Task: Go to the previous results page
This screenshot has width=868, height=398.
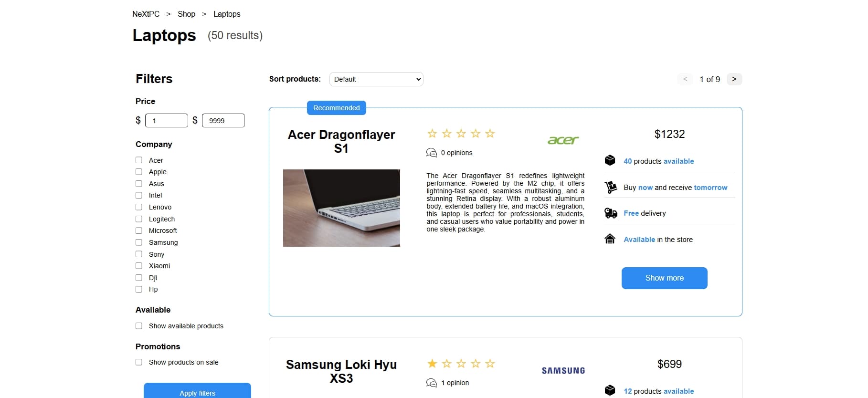Action: click(x=685, y=79)
